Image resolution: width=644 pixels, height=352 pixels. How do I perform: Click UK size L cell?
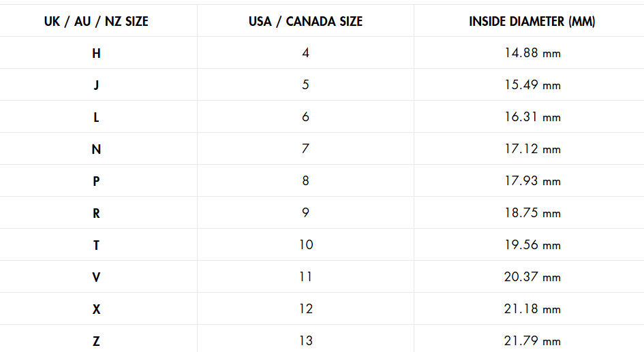[96, 117]
